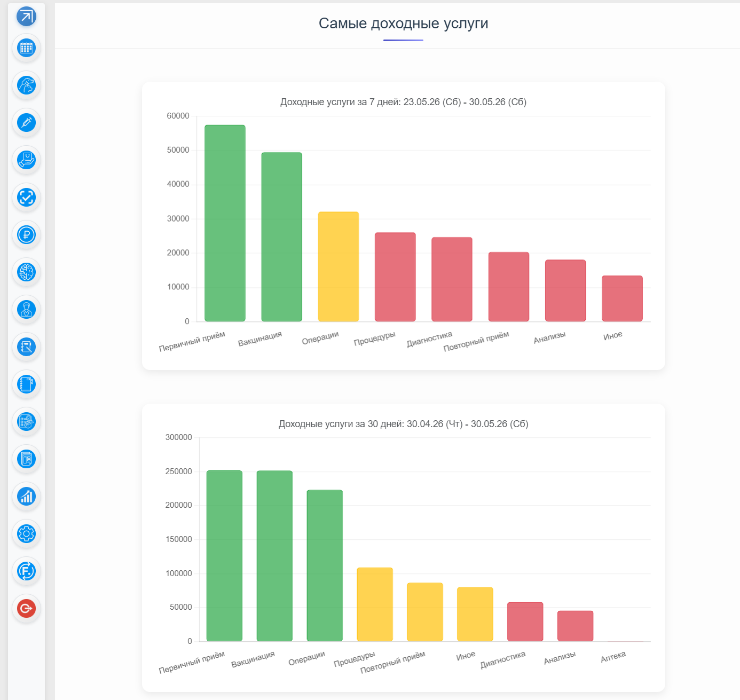This screenshot has width=740, height=700.
Task: Click the yellow Процедуры bar in 30-day chart
Action: click(x=375, y=604)
